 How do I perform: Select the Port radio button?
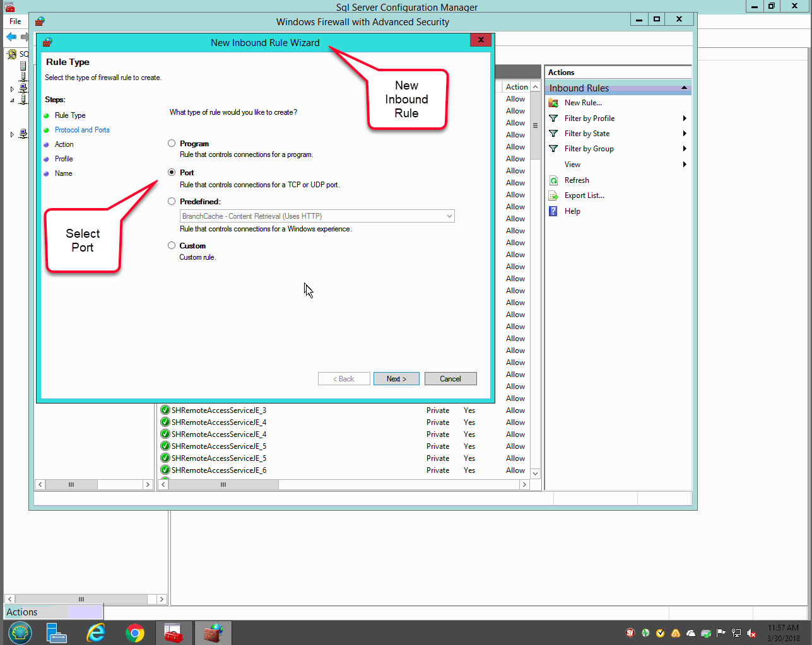click(172, 172)
